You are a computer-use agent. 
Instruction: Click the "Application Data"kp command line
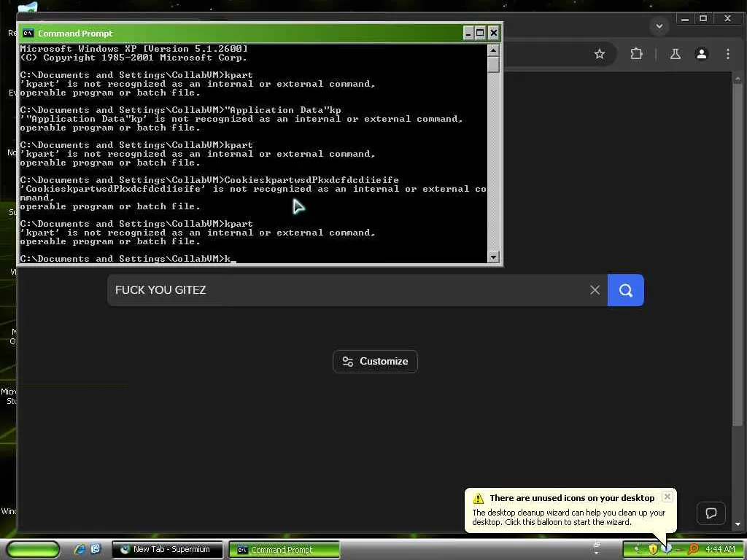(x=181, y=110)
